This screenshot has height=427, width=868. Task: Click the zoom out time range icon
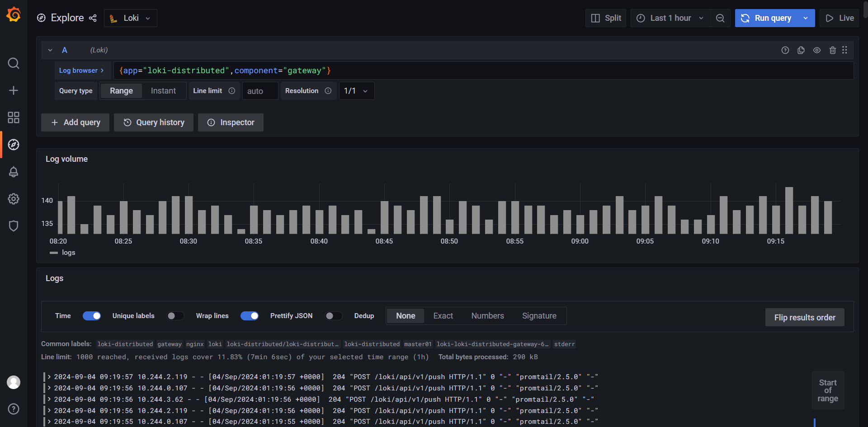720,18
